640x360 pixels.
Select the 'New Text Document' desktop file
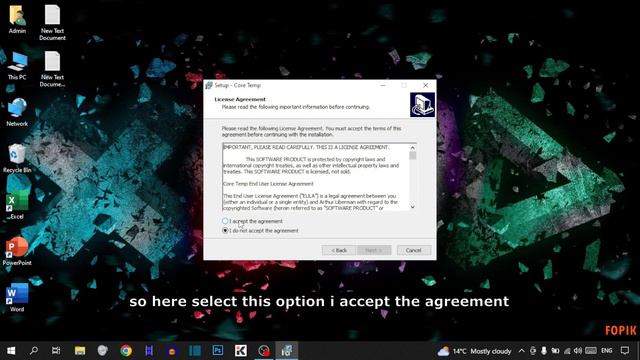(52, 22)
